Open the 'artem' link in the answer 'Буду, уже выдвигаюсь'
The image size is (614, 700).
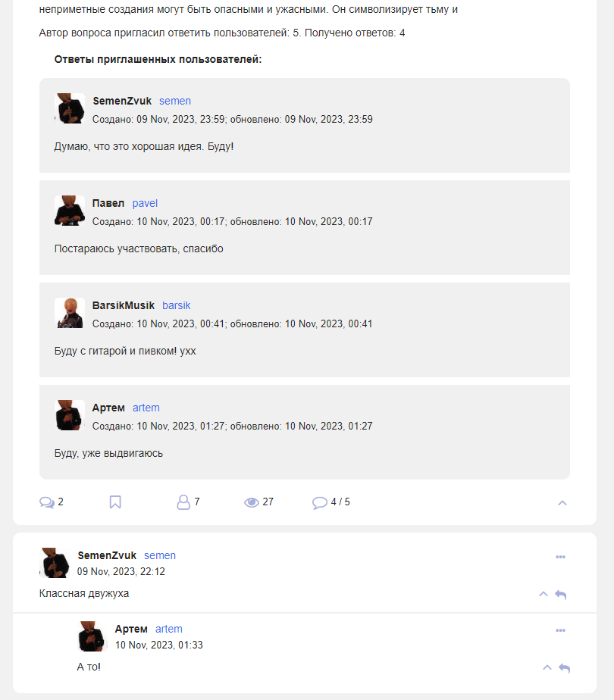click(146, 408)
